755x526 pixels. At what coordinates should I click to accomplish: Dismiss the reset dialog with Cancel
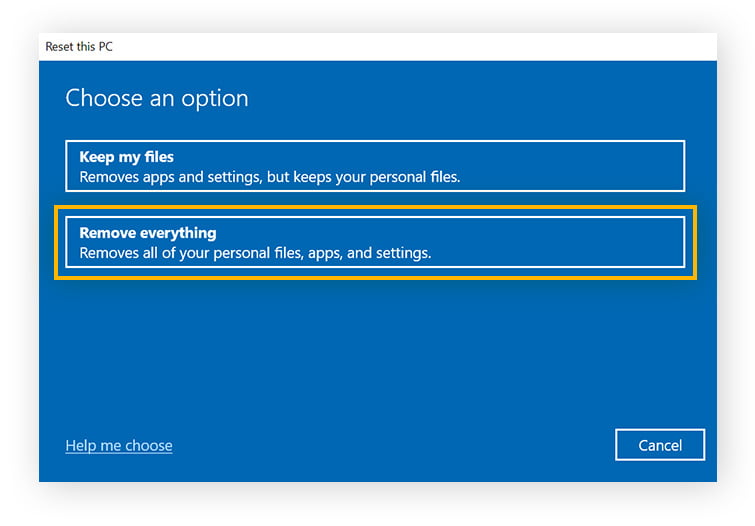(x=660, y=445)
